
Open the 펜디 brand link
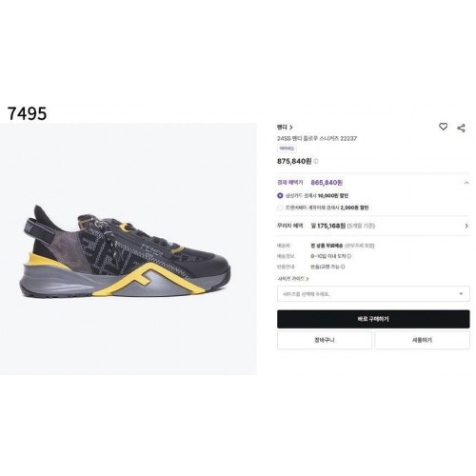click(285, 127)
